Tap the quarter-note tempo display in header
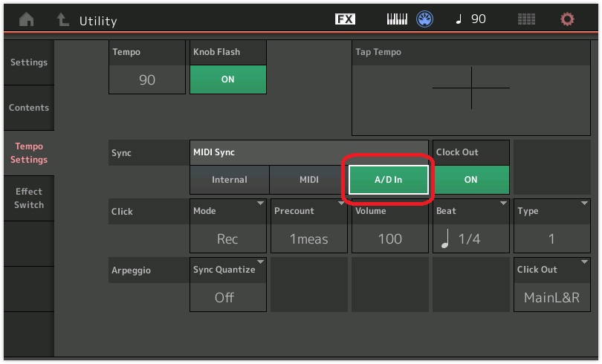This screenshot has height=364, width=602. click(471, 19)
